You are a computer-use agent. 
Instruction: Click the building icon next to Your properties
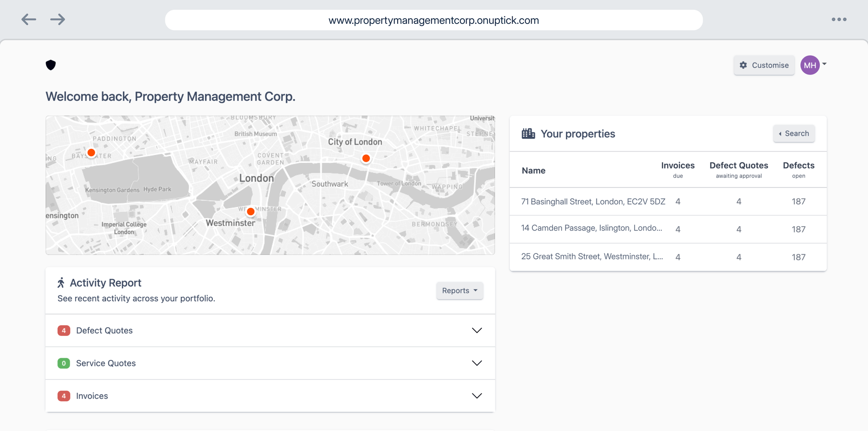(x=528, y=133)
